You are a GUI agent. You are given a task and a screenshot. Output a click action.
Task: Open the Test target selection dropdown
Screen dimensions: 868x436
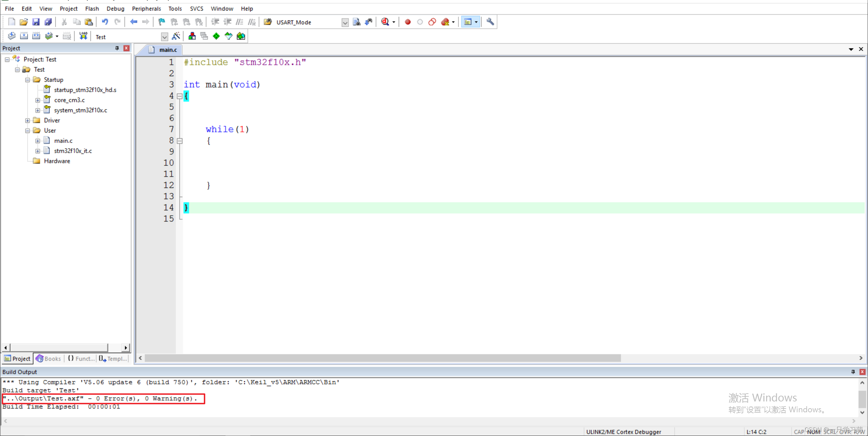164,37
